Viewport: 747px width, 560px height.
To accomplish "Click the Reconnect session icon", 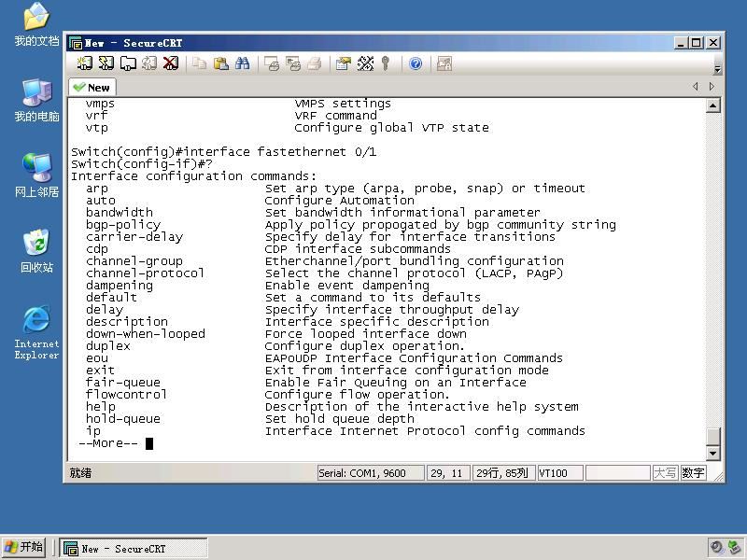I will (x=149, y=63).
